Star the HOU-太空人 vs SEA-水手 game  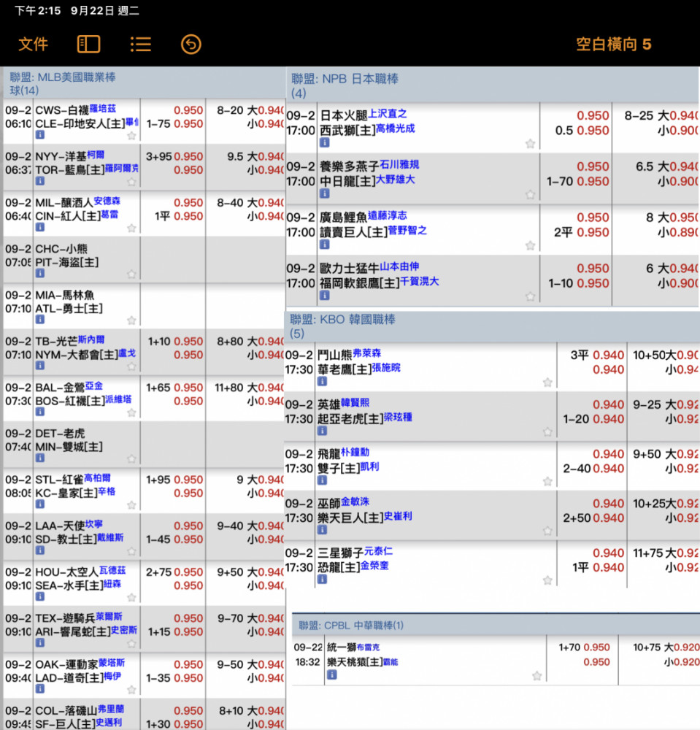coord(131,597)
